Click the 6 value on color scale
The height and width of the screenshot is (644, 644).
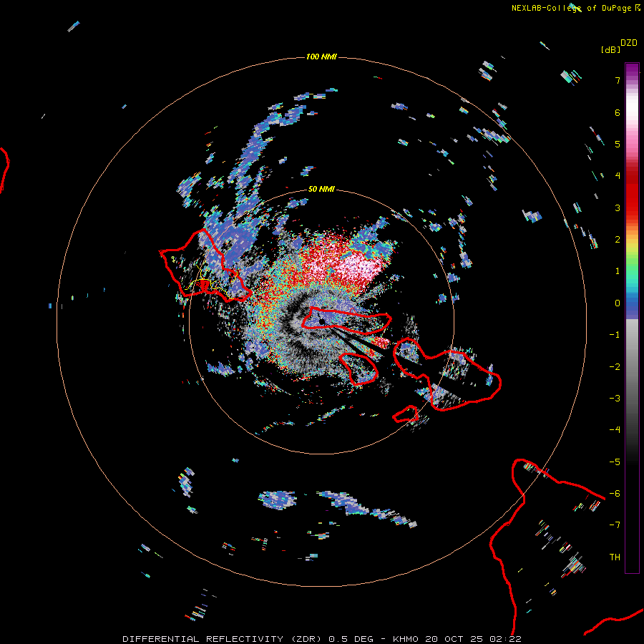618,112
